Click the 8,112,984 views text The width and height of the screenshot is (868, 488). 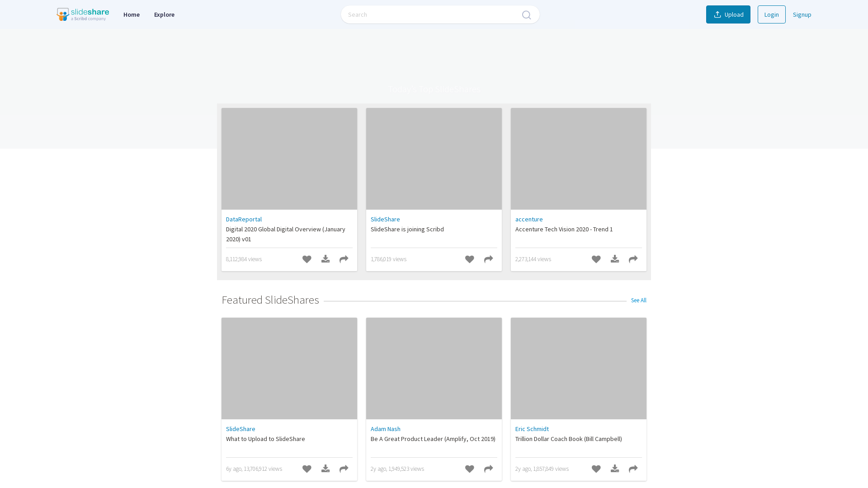[x=244, y=259]
